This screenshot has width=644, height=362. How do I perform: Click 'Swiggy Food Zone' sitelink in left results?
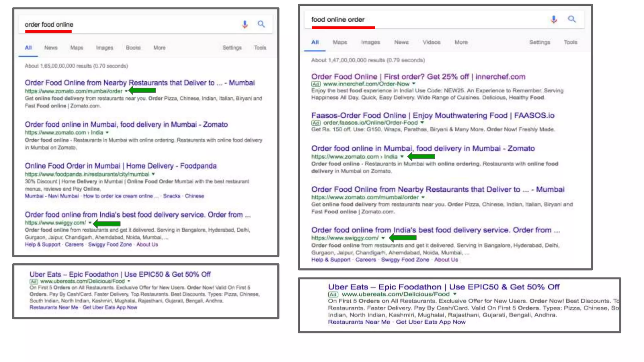click(x=110, y=244)
